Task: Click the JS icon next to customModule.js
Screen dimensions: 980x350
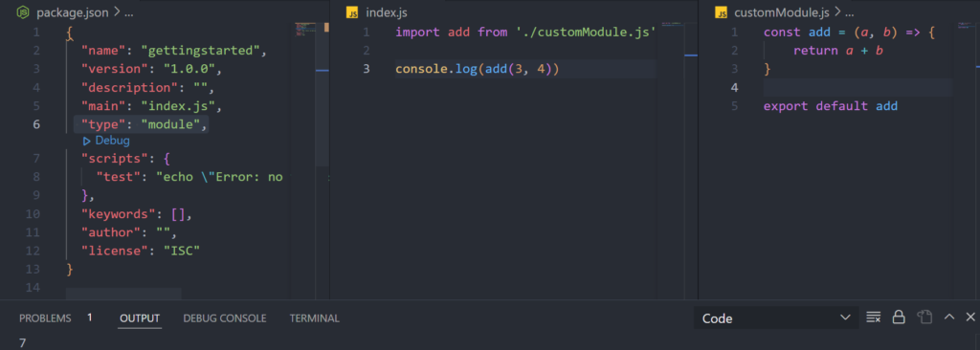Action: click(722, 12)
